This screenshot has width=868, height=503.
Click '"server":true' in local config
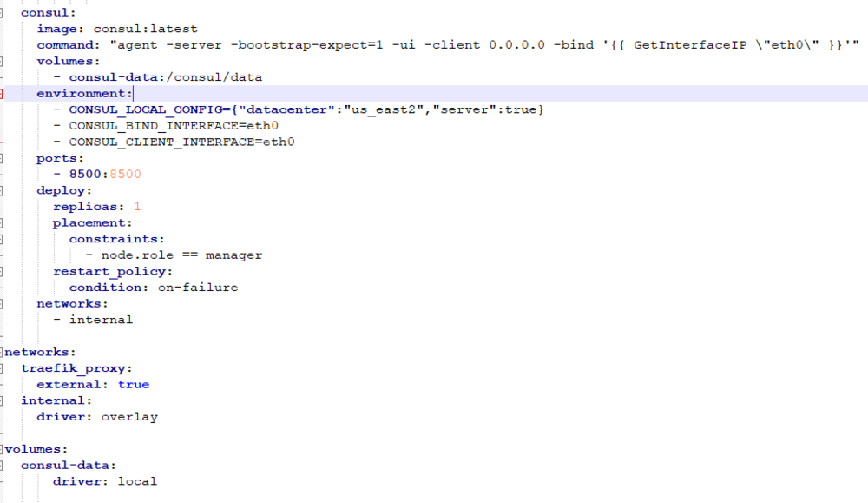pos(484,109)
